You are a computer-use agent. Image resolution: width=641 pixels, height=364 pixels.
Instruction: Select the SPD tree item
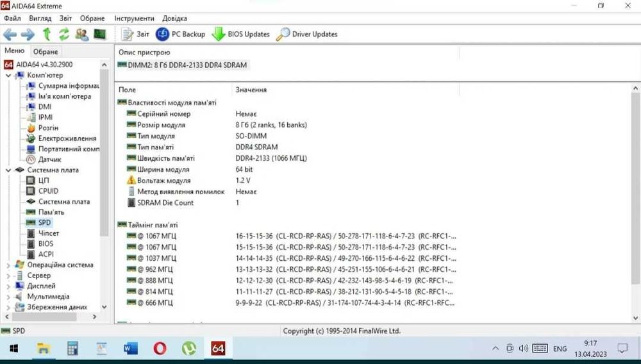[x=38, y=222]
